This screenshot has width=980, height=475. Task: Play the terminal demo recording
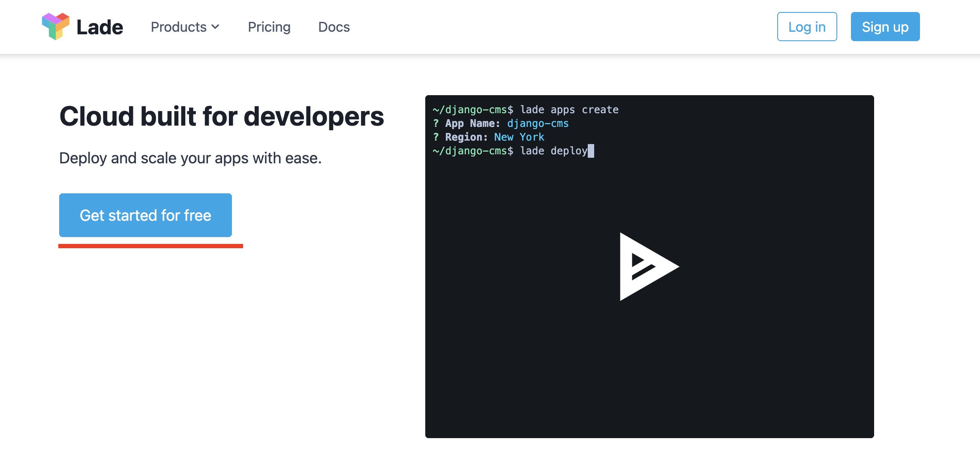pyautogui.click(x=649, y=267)
